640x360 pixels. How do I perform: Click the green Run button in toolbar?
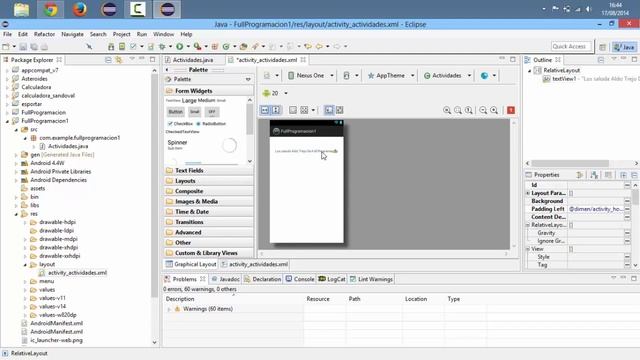pos(180,47)
